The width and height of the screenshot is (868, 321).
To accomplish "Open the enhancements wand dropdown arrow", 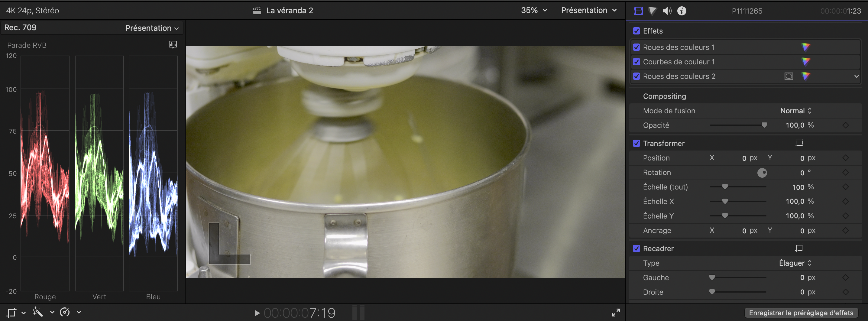I will point(52,313).
